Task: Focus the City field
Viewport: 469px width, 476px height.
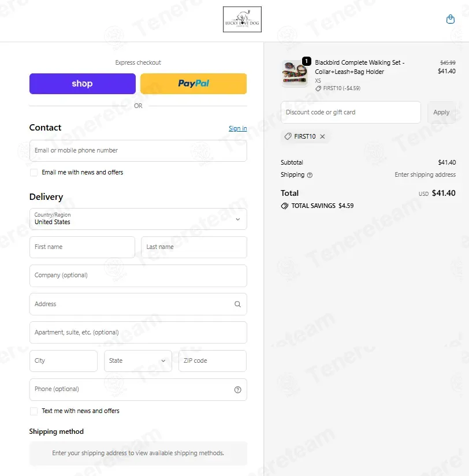Action: pos(64,360)
